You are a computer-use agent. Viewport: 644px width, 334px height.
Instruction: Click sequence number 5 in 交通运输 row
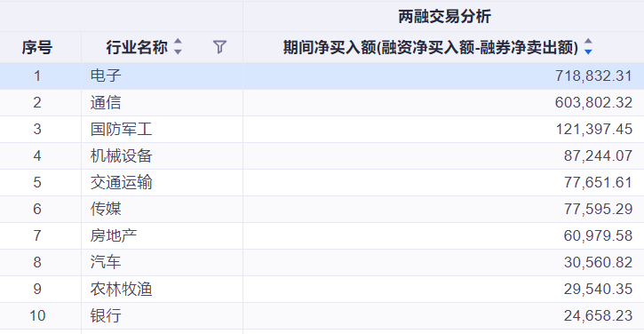pos(37,182)
